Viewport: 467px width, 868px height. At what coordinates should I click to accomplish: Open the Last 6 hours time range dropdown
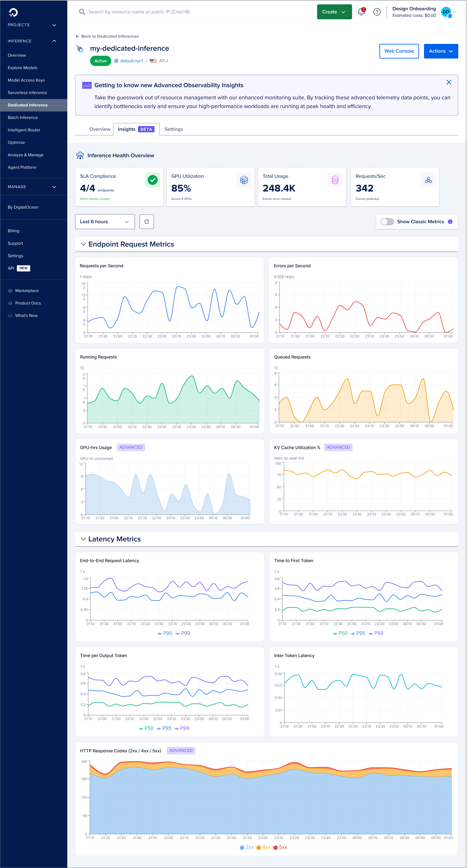click(x=105, y=222)
